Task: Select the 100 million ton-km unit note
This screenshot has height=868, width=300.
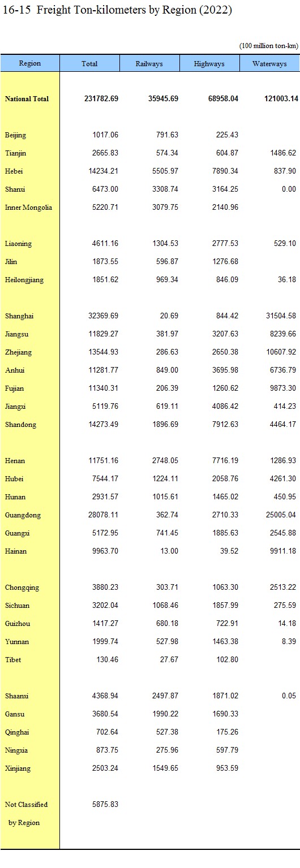Action: click(268, 46)
